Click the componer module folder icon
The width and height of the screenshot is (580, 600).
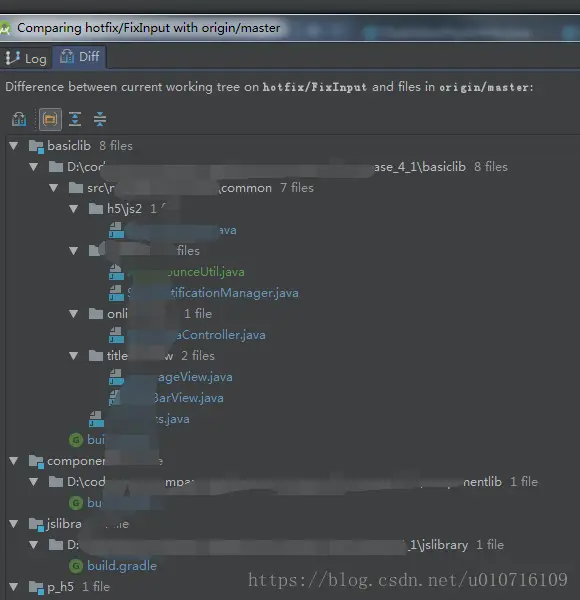tap(36, 462)
